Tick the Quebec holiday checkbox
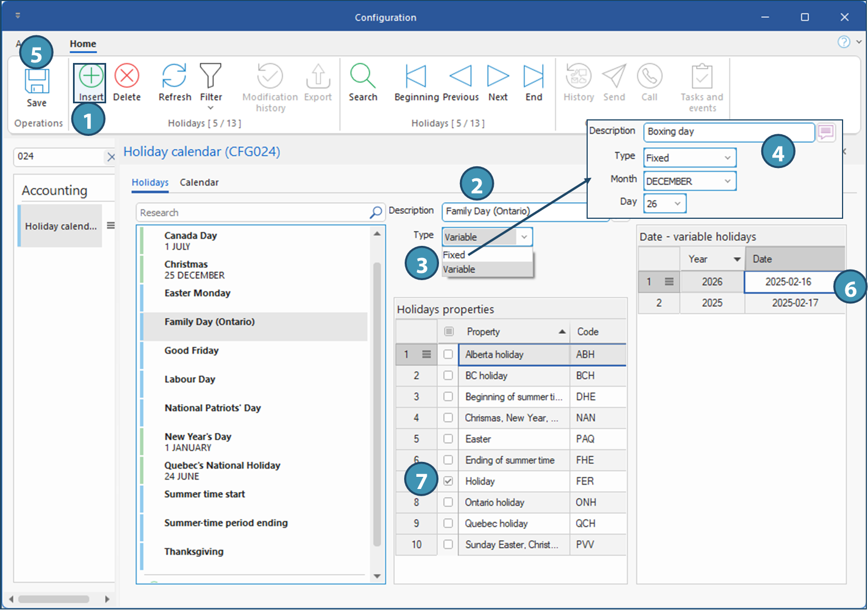The width and height of the screenshot is (868, 610). pyautogui.click(x=448, y=523)
